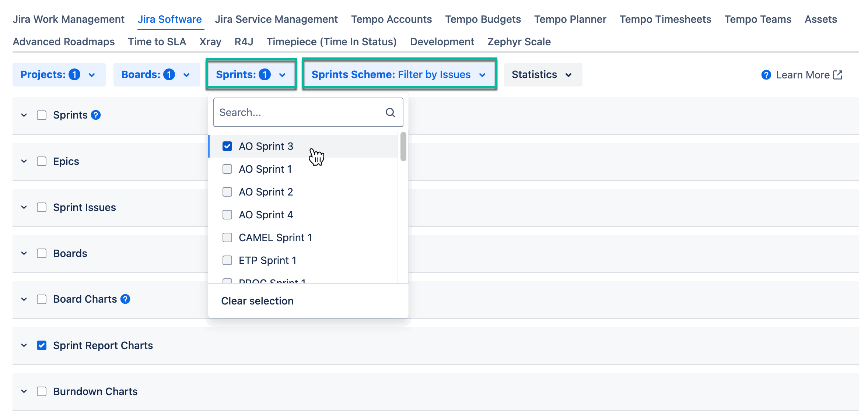Open the Zephyr Scale tab
Viewport: 868px width, 419px height.
click(519, 42)
